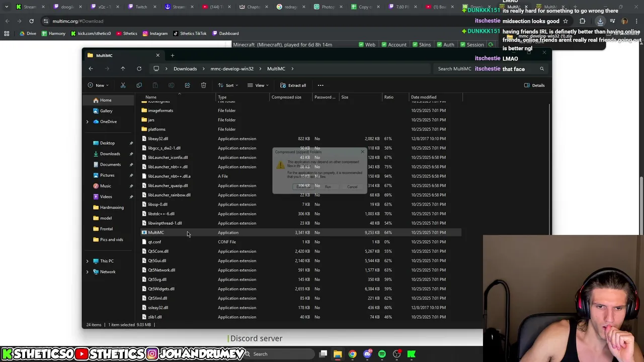Expand the This PC tree node

(x=87, y=261)
